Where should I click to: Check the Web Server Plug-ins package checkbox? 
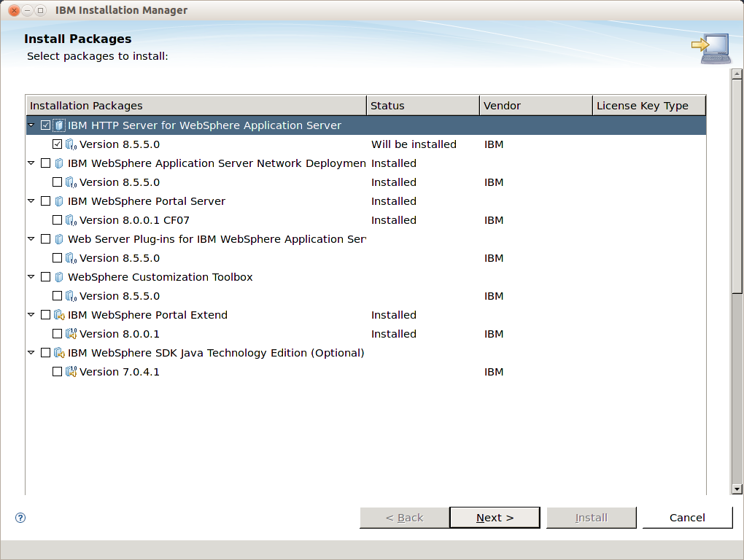tap(45, 239)
